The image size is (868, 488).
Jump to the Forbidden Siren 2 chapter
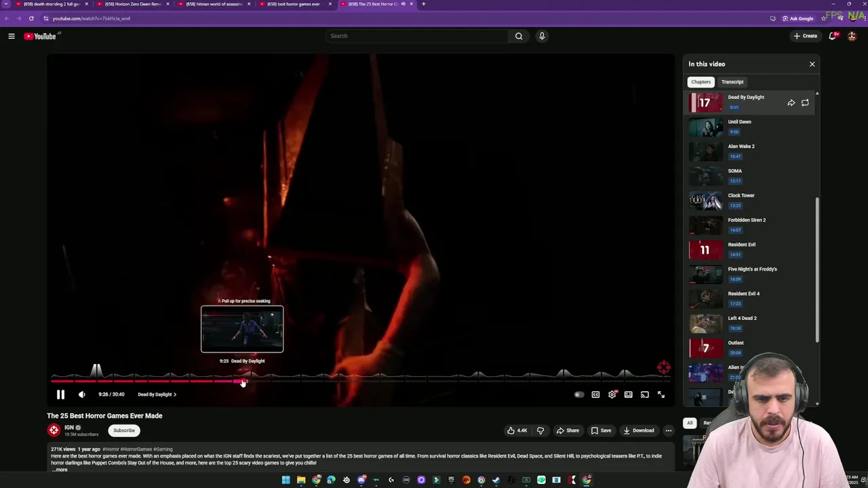pos(752,224)
